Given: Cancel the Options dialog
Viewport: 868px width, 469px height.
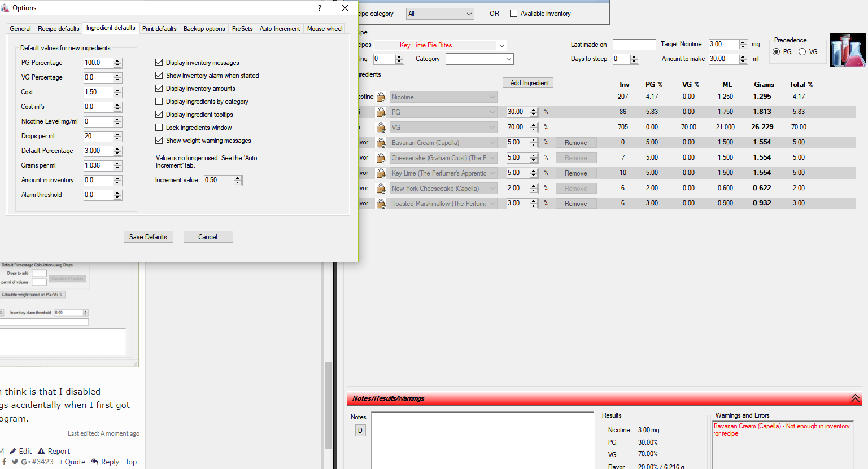Looking at the screenshot, I should coord(208,237).
